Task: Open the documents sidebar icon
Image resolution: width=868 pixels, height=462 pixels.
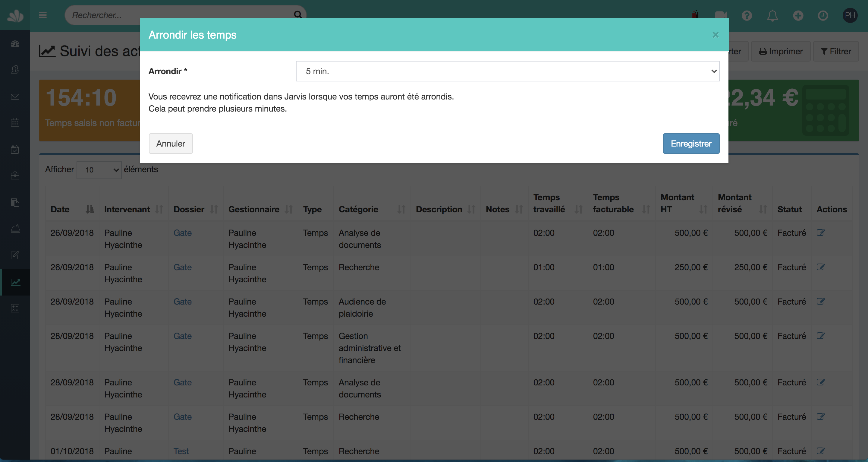Action: 15,202
